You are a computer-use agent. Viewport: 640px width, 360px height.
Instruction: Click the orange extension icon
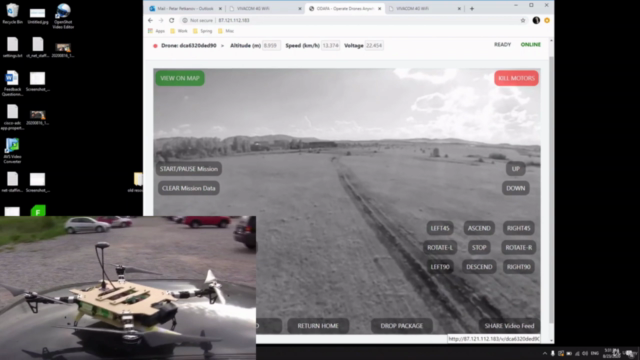pos(547,20)
